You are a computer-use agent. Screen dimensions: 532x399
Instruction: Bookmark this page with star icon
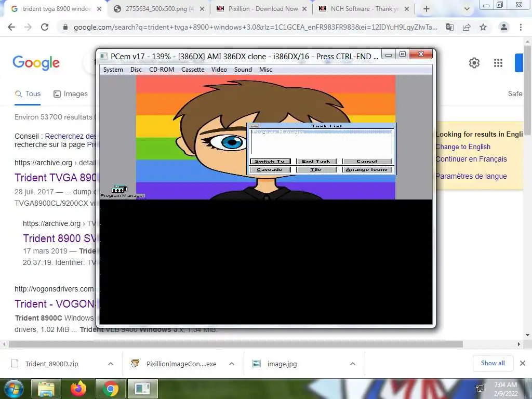(x=483, y=27)
